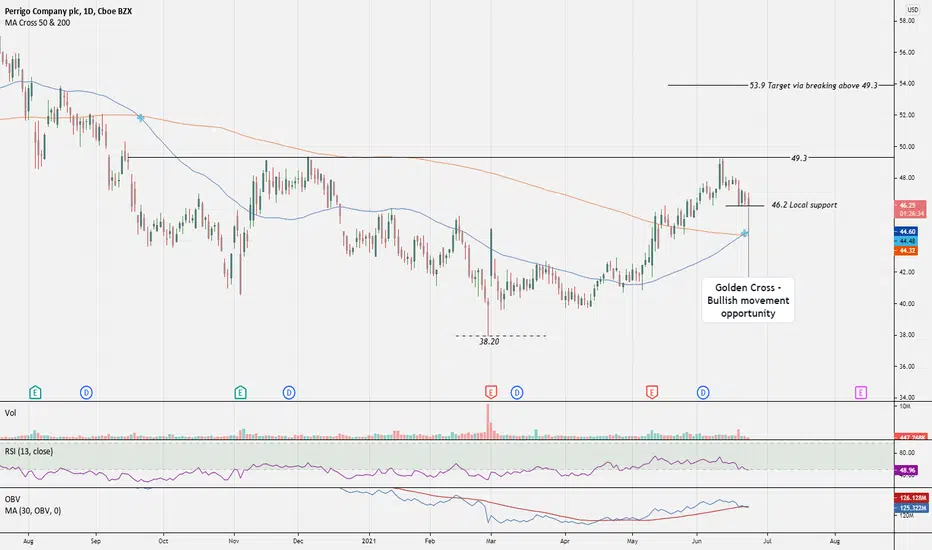
Task: Click the Oct label on the time axis
Action: (163, 541)
